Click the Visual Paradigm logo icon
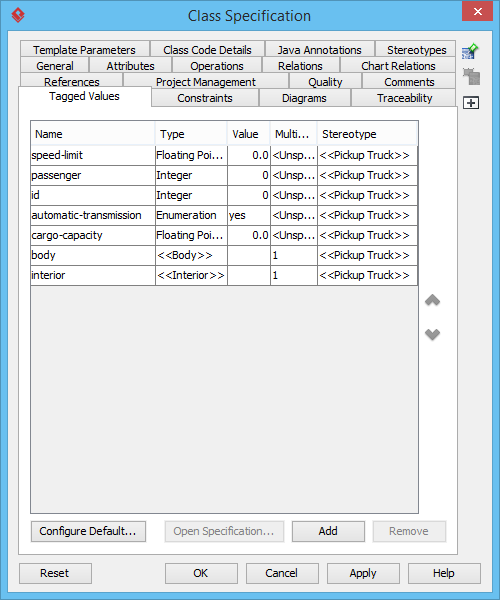The width and height of the screenshot is (500, 600). [18, 15]
